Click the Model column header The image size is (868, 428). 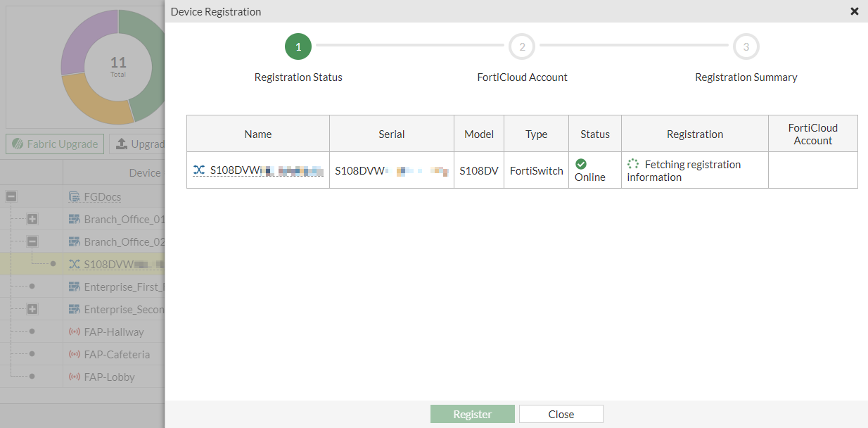479,134
